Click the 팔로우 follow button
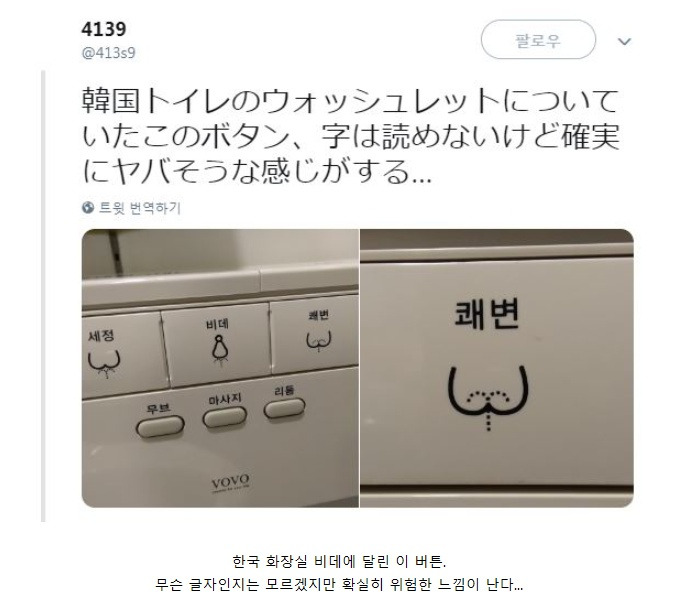This screenshot has height=595, width=682. tap(538, 40)
